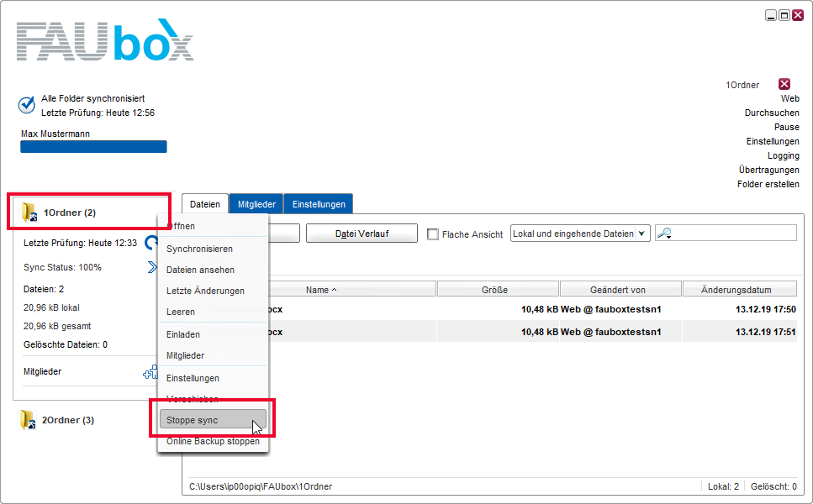
Task: Select the 2Ordner (3) folder entry
Action: coord(68,420)
